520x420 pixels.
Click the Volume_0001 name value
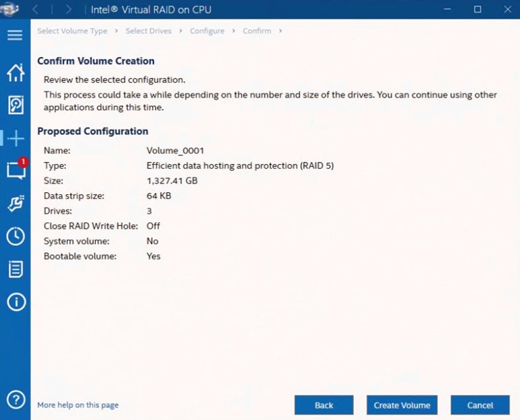175,151
